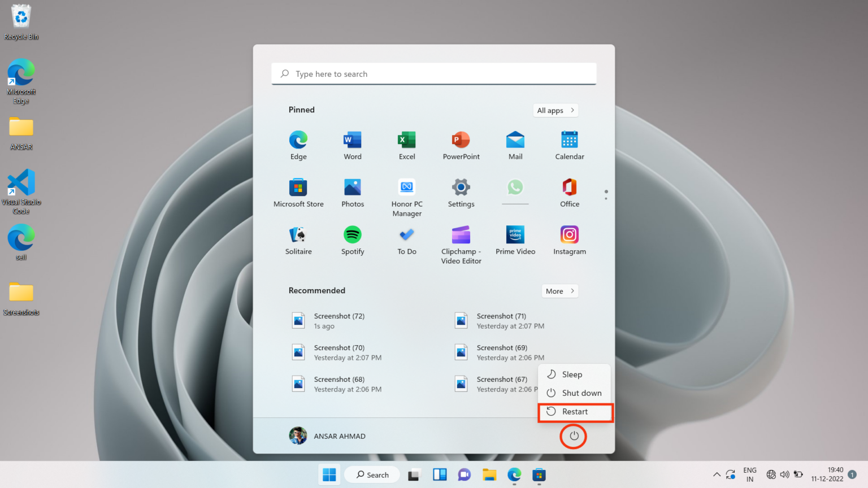
Task: Collapse hidden icons in system tray
Action: (717, 474)
